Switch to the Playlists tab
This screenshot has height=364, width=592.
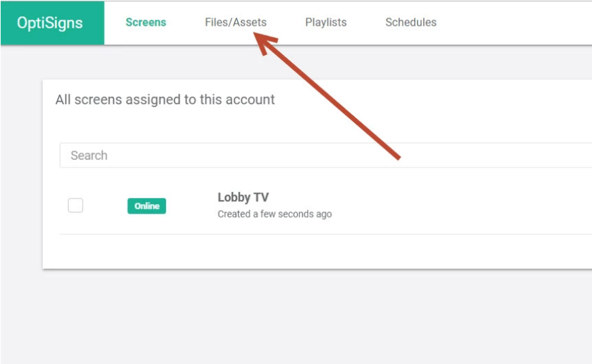click(325, 22)
